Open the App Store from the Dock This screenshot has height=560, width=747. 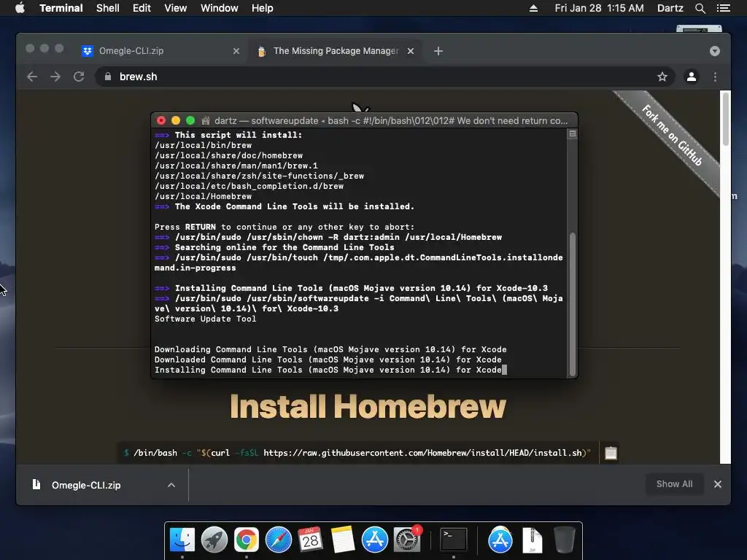coord(375,540)
